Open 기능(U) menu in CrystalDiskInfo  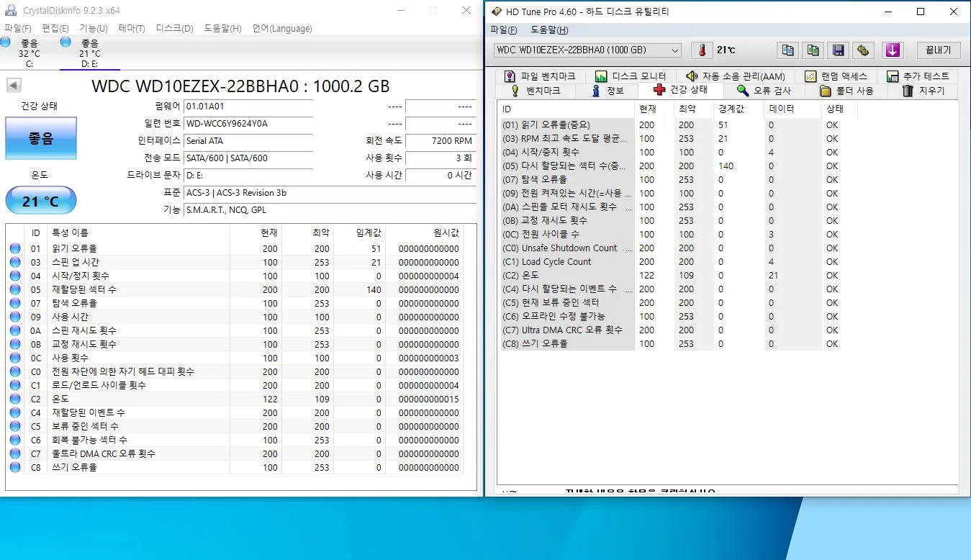(94, 29)
